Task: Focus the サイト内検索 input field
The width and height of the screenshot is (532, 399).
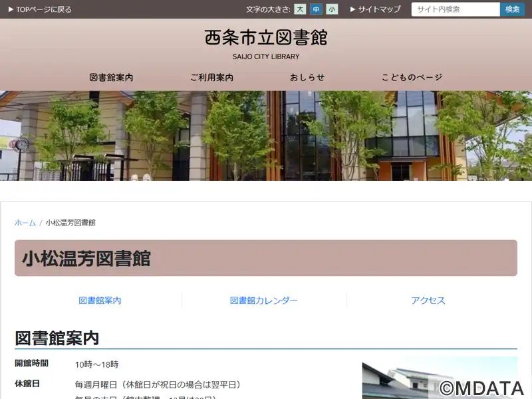Action: (x=456, y=9)
